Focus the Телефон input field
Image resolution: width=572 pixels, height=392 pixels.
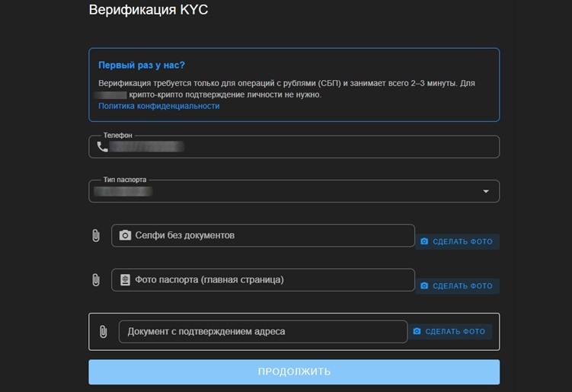click(305, 147)
